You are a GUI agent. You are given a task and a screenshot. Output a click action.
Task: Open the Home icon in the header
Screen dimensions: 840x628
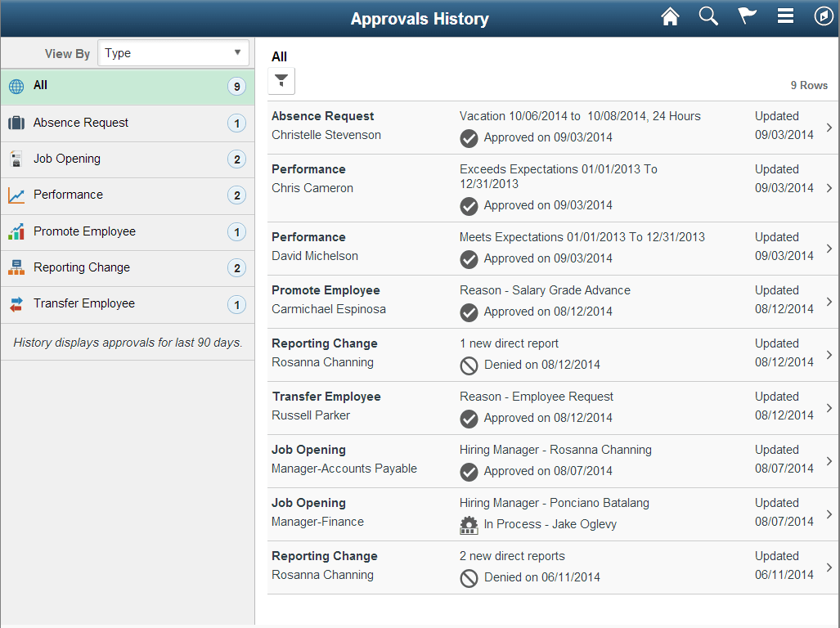pos(670,16)
